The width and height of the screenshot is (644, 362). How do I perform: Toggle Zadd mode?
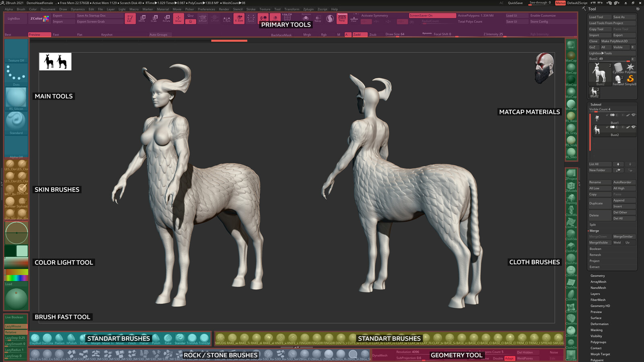[x=360, y=35]
